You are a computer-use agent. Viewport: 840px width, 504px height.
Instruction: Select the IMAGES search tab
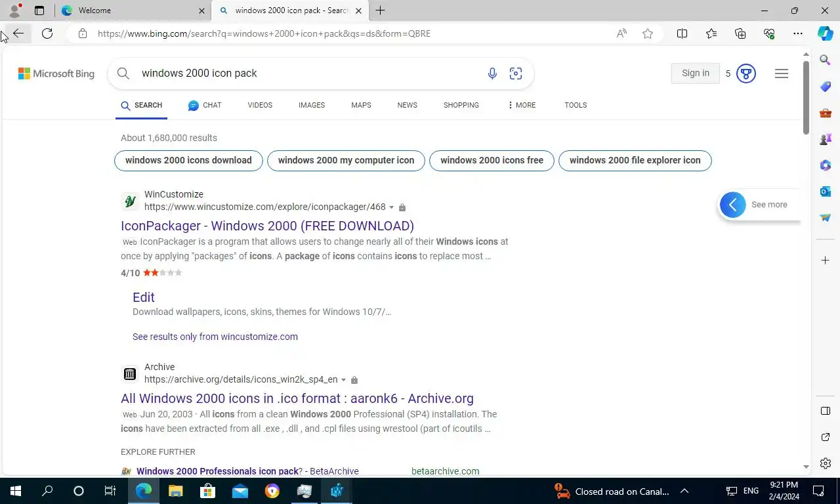pyautogui.click(x=312, y=105)
